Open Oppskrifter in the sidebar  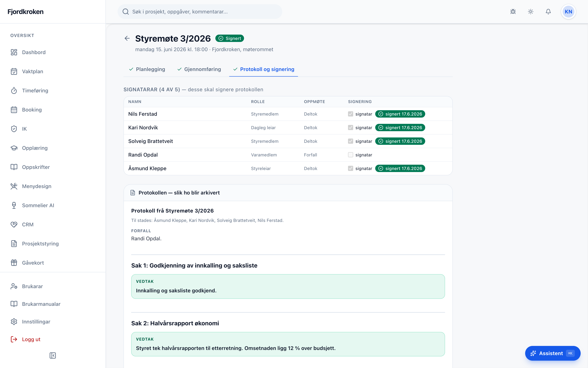(x=53, y=167)
